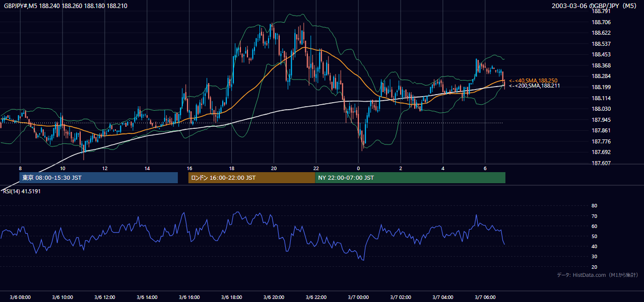
Task: Click the 187.776 price axis value
Action: click(x=601, y=141)
